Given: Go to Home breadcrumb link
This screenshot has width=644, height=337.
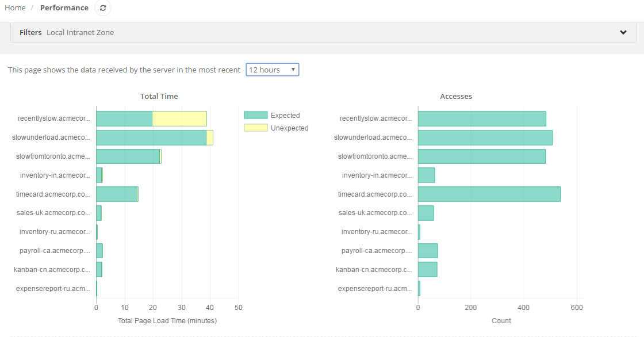Looking at the screenshot, I should [15, 8].
